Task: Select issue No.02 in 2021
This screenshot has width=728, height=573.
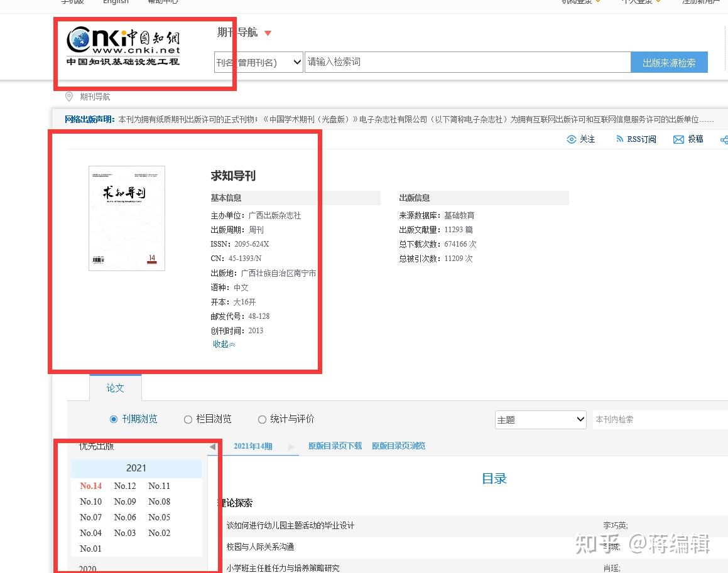Action: point(160,533)
